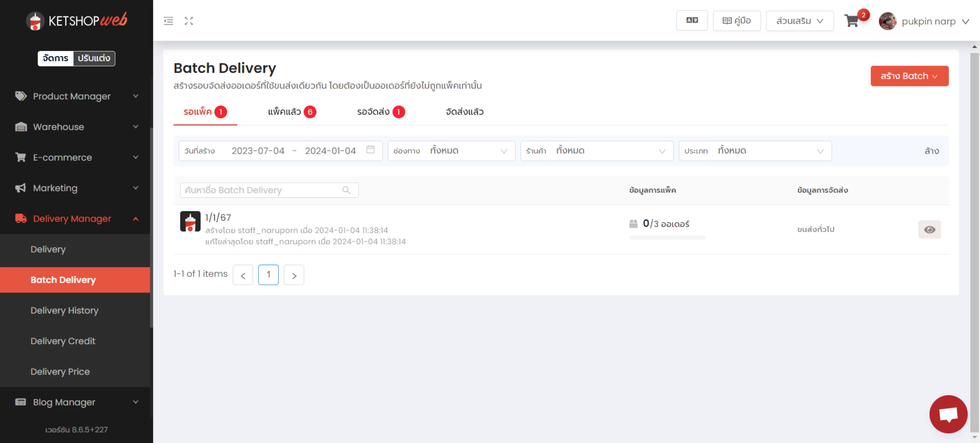This screenshot has width=980, height=443.
Task: Click the ข้อมูลการแพ็ค column header
Action: tap(653, 190)
